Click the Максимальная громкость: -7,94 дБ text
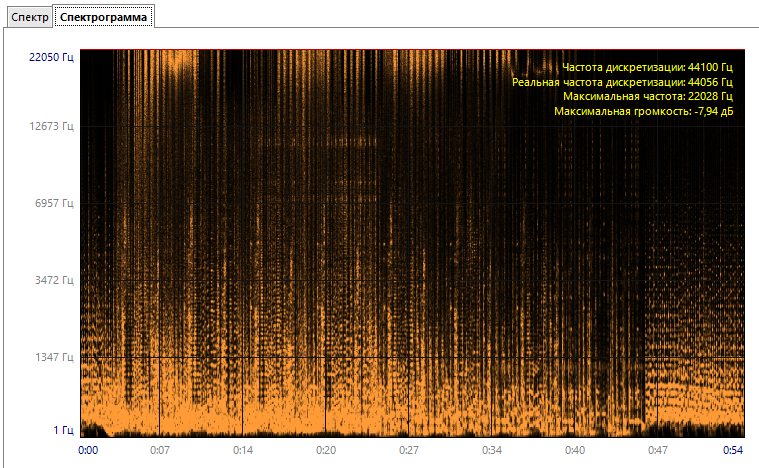Screen dimensions: 759x468 pyautogui.click(x=644, y=112)
